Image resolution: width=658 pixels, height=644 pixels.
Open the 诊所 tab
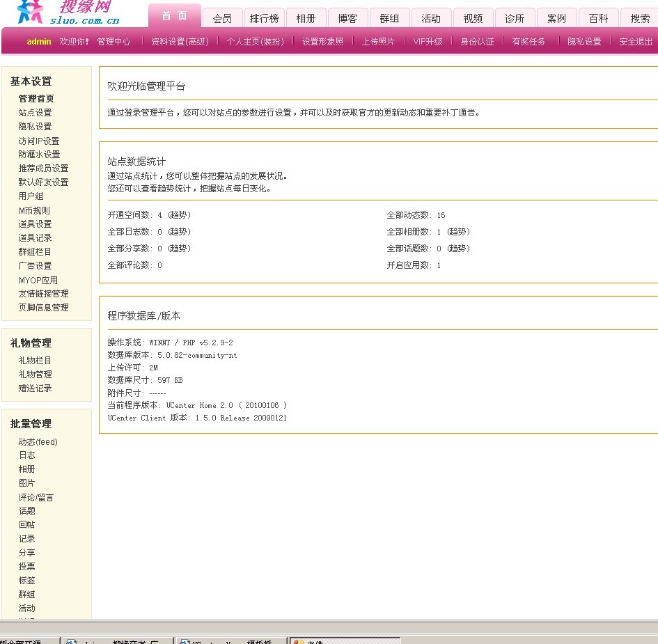point(515,19)
